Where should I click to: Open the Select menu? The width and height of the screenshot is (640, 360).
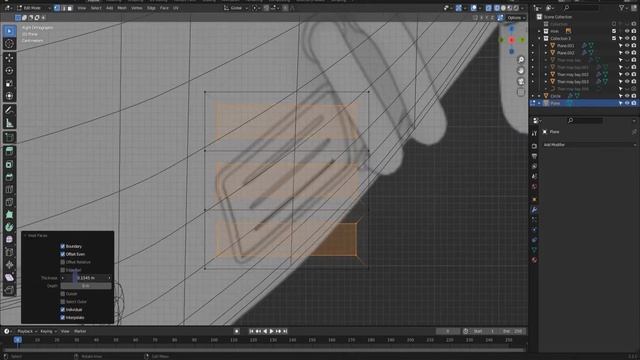[x=96, y=8]
